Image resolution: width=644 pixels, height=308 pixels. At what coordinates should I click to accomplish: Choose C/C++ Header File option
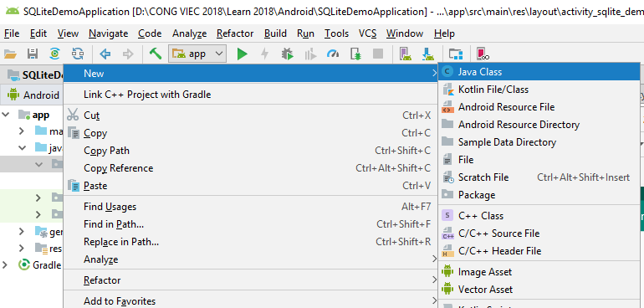click(x=539, y=251)
